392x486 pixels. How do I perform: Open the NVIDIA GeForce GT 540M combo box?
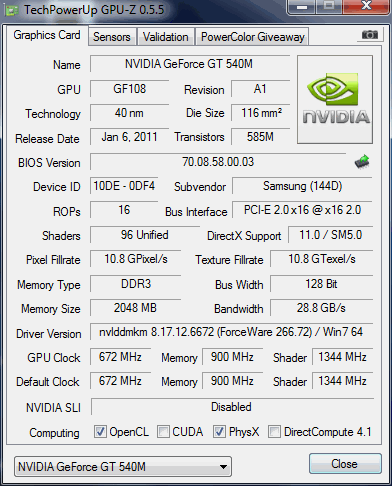click(x=123, y=467)
